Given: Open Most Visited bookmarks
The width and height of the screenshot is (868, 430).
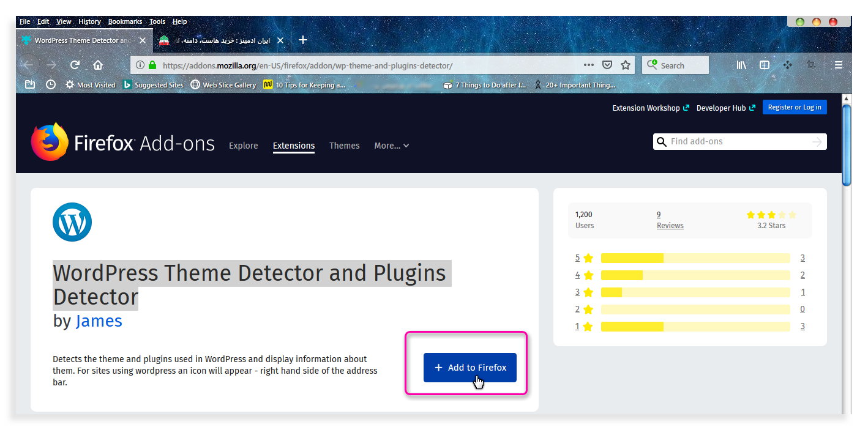Looking at the screenshot, I should pyautogui.click(x=91, y=85).
